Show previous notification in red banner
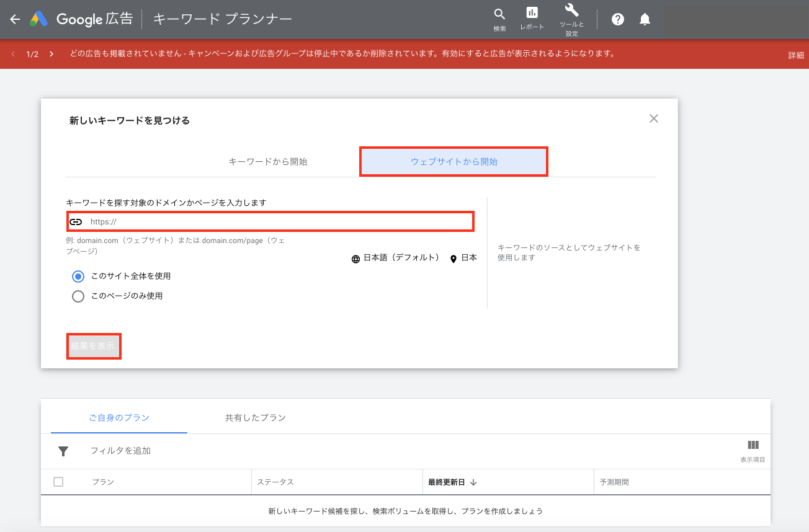Screen dimensions: 809x532 tap(14, 54)
